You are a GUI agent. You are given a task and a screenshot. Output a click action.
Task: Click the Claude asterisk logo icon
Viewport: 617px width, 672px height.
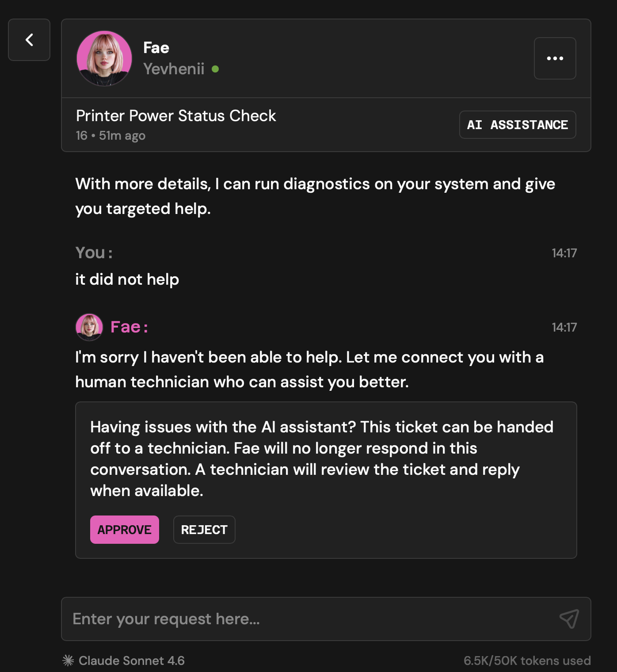[68, 661]
